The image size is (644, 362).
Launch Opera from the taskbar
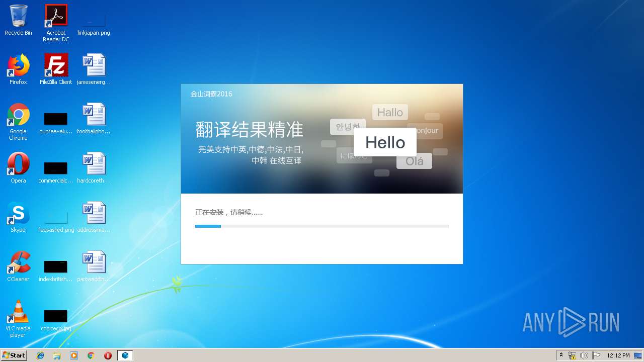tap(108, 355)
